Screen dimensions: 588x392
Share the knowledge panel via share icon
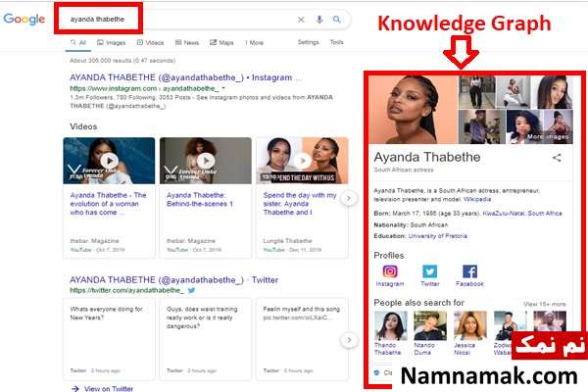tap(557, 158)
